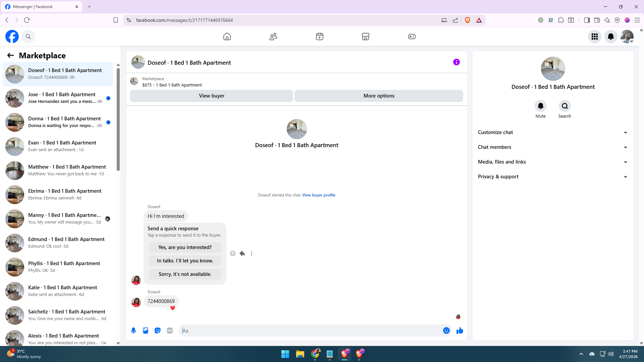Open Evan 1 Bed 1 Bath conversation
644x362 pixels.
coord(58,146)
